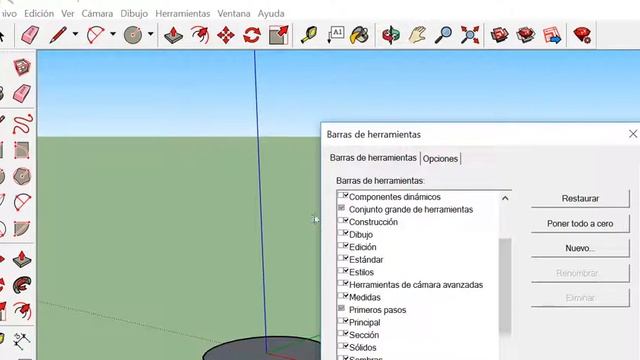Open the Extension Warehouse icon

coord(525,35)
